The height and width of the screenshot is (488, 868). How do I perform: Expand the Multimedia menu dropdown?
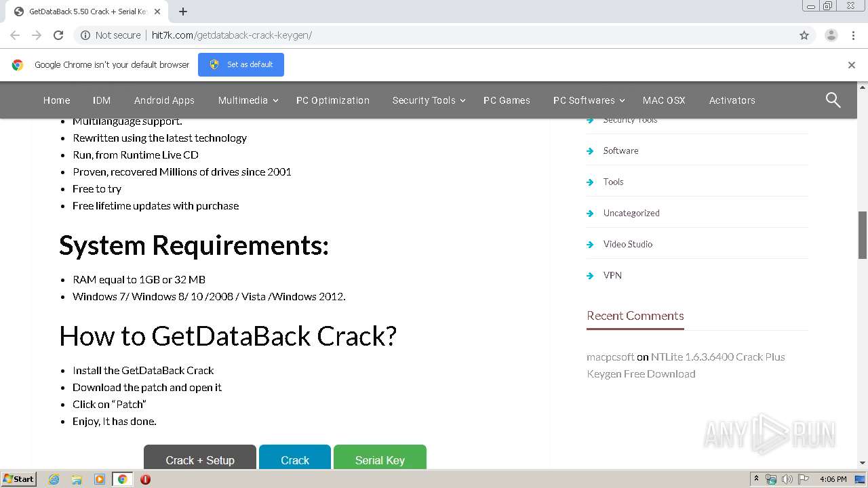[x=275, y=100]
